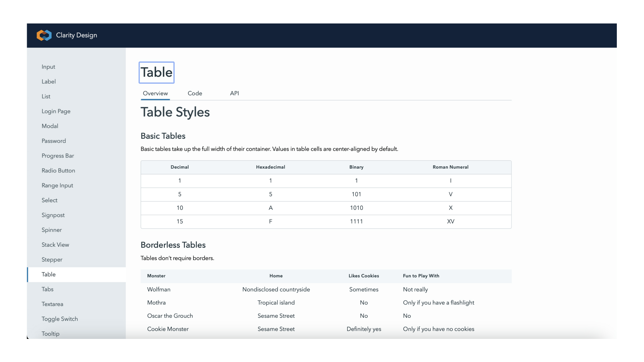Select Modal in the navigation
This screenshot has width=644, height=362.
tap(50, 126)
